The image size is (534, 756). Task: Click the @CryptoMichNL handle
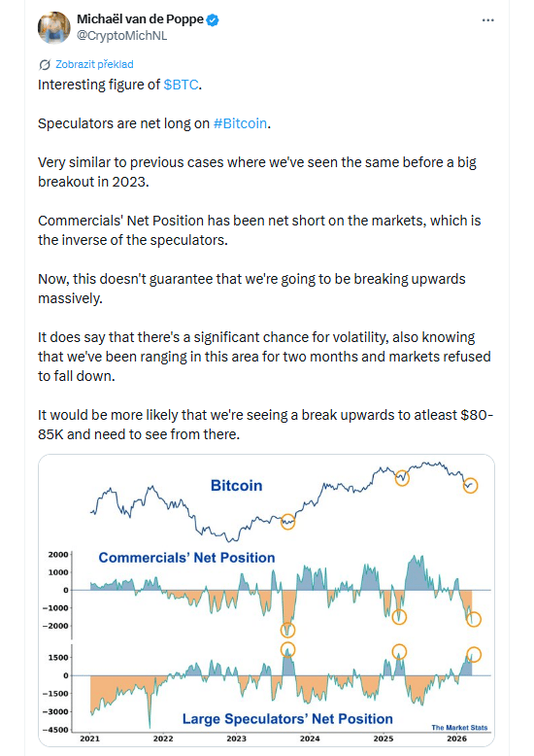pyautogui.click(x=122, y=36)
